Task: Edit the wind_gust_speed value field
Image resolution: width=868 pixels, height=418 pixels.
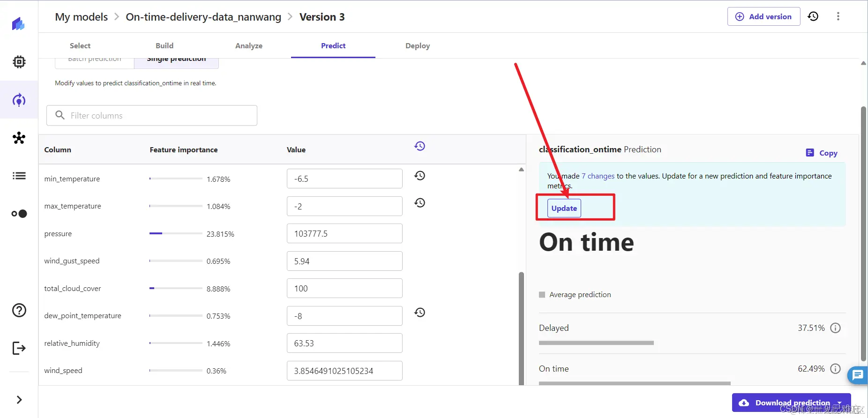Action: [344, 261]
